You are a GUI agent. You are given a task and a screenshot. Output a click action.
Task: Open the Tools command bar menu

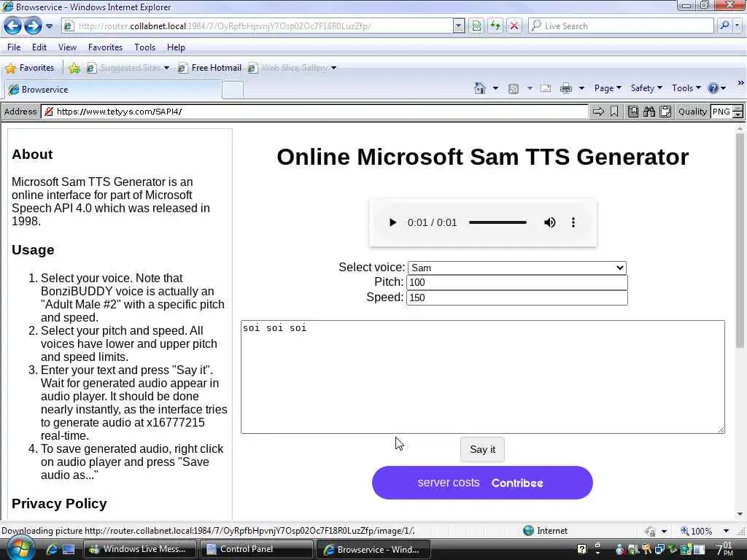686,88
